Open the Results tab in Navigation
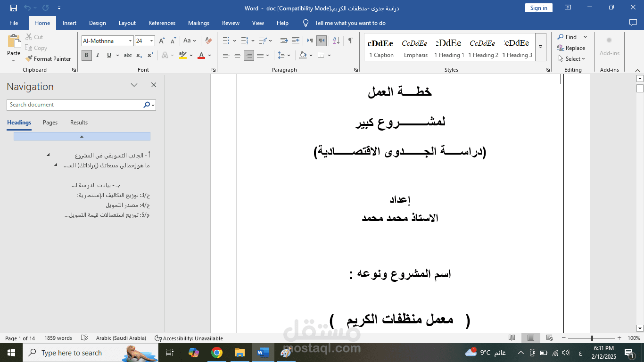 pyautogui.click(x=79, y=123)
